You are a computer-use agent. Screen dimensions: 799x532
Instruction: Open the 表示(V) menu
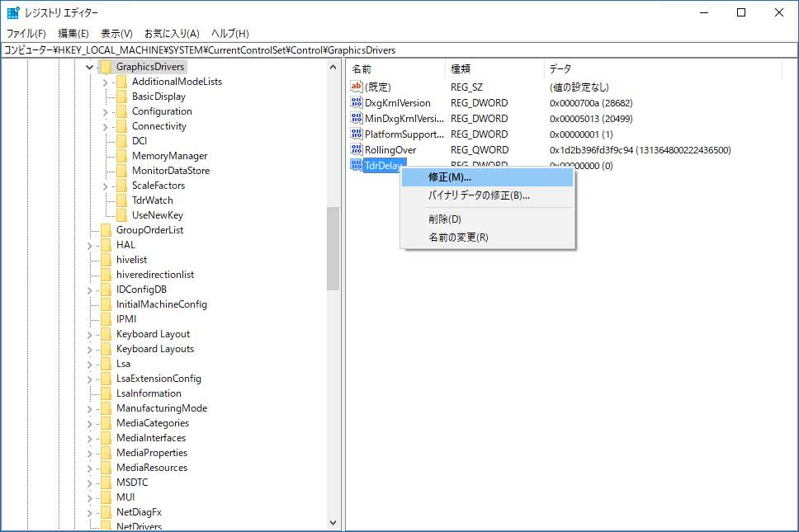pyautogui.click(x=116, y=34)
